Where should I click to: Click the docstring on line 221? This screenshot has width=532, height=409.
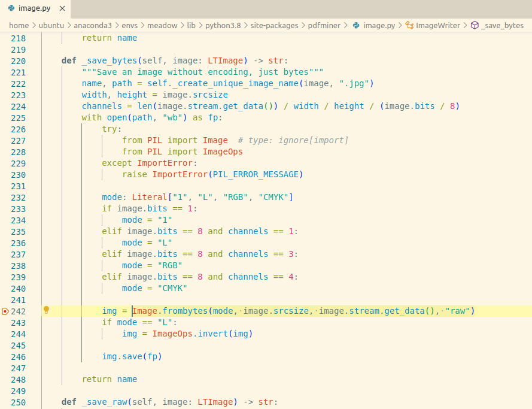click(202, 72)
